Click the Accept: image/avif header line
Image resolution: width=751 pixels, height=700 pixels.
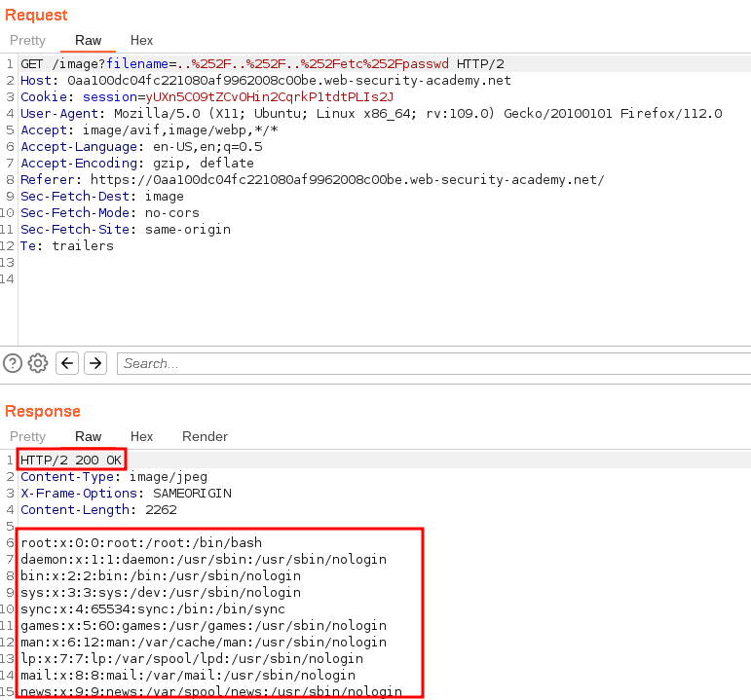(x=149, y=130)
